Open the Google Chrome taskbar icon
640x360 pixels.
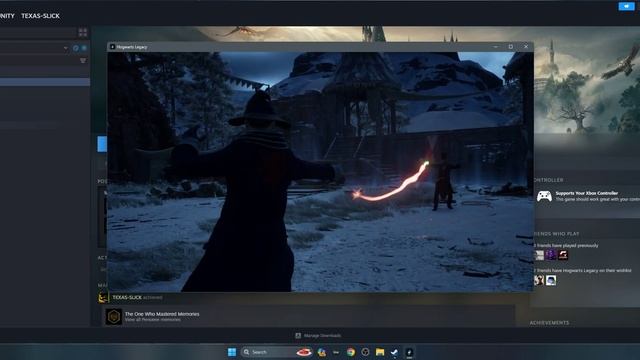coord(351,352)
